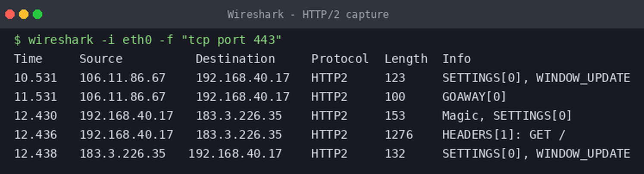This screenshot has height=174, width=644.
Task: Click the Destination column header
Action: click(x=235, y=59)
